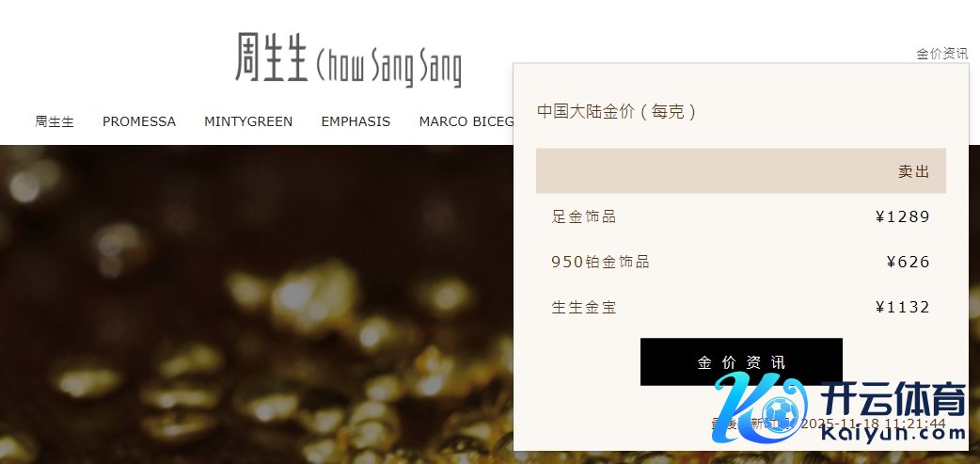This screenshot has width=980, height=464.
Task: Click the kaiyun.com watermark text
Action: click(x=893, y=431)
